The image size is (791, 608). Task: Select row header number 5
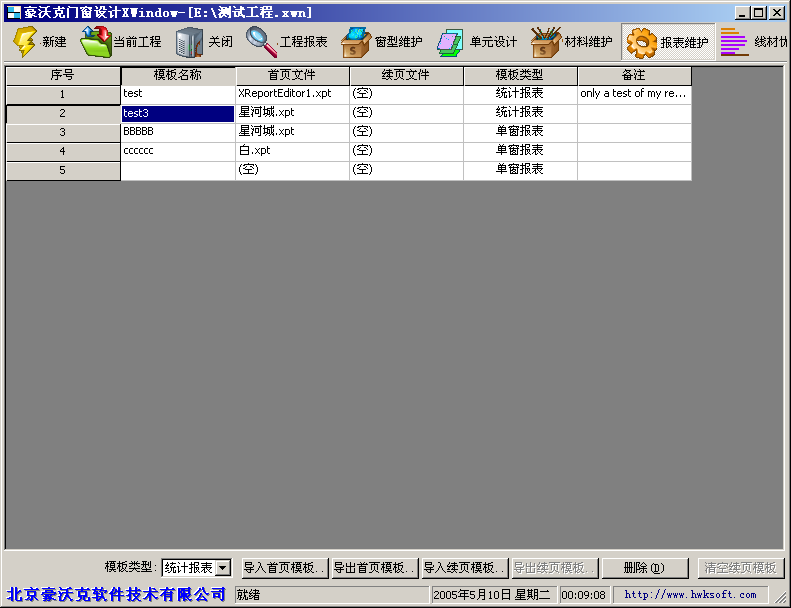[x=63, y=171]
